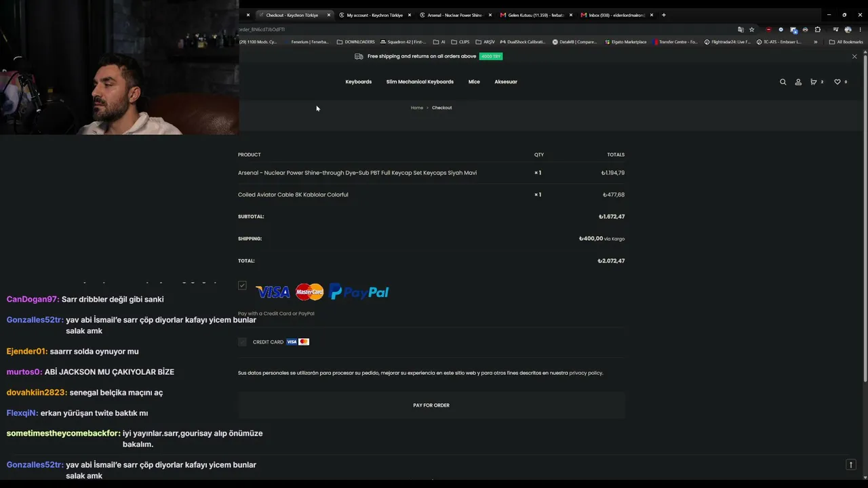Click the total amount ₺2.072,47
Image resolution: width=868 pixels, height=488 pixels.
pos(611,261)
